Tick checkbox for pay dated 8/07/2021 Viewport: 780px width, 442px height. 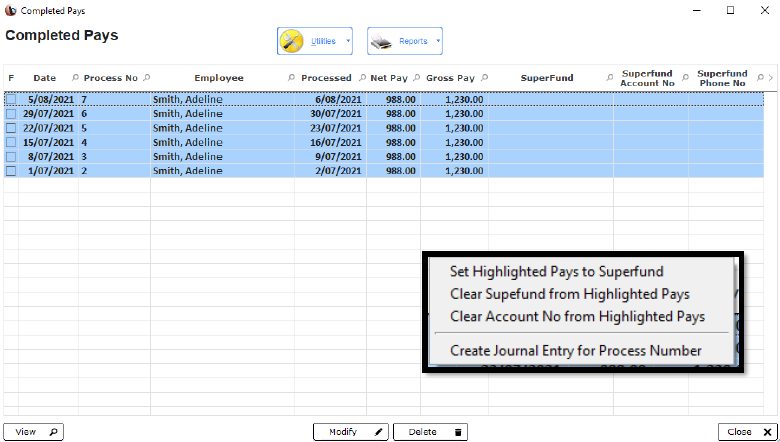coord(11,157)
